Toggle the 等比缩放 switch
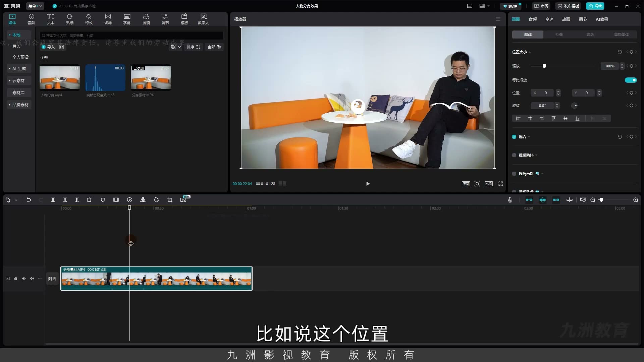 [x=631, y=80]
